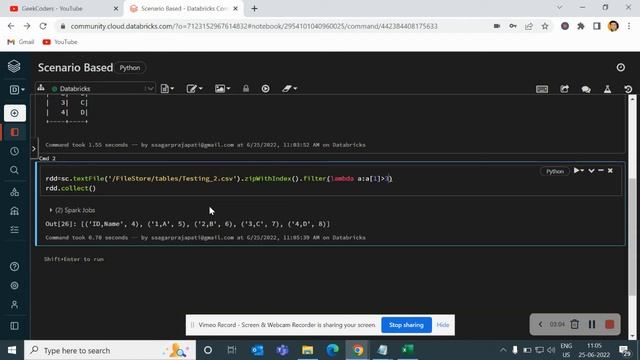
Task: Open the Experiment flask icon
Action: point(607,89)
